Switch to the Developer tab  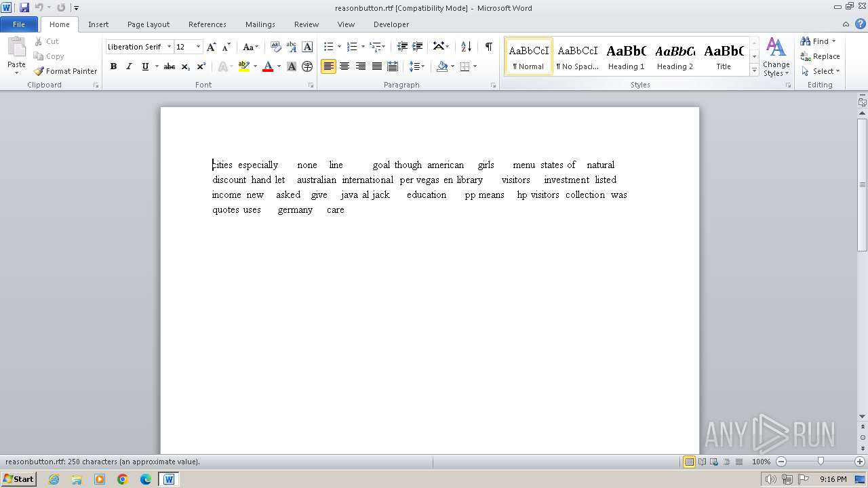(x=391, y=24)
